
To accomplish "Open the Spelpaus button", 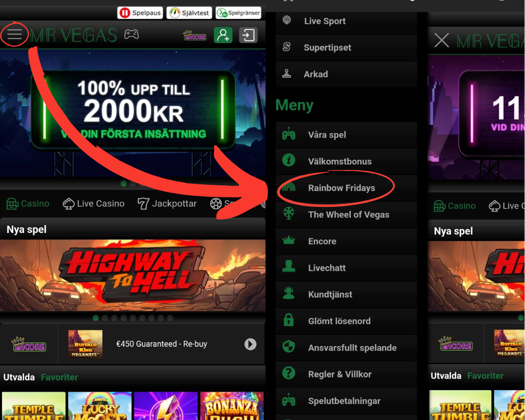I will click(x=140, y=13).
